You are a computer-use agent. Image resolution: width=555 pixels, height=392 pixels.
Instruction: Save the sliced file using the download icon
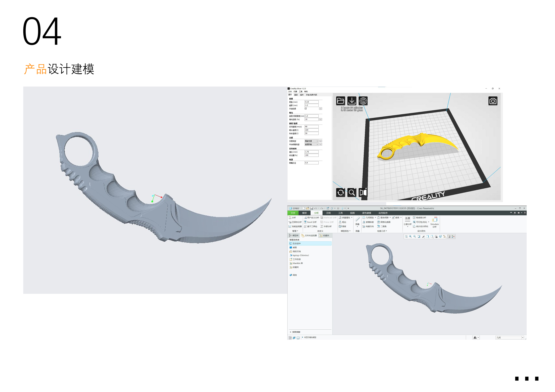point(352,101)
